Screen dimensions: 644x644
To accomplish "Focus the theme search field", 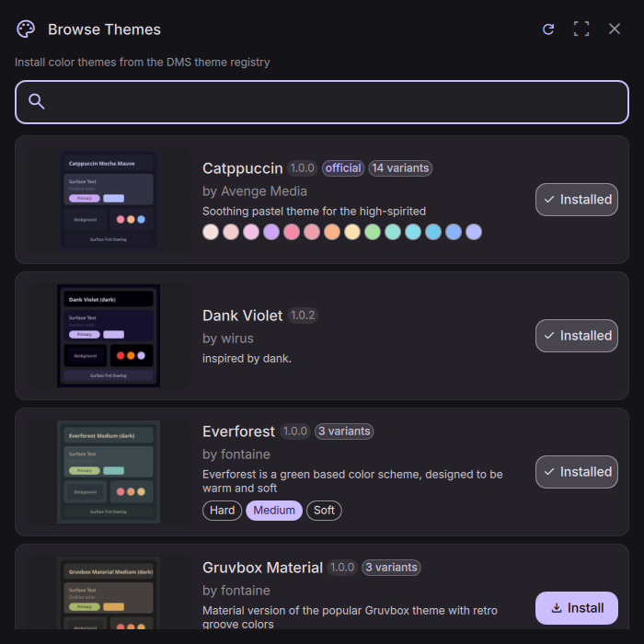I will (x=331, y=101).
